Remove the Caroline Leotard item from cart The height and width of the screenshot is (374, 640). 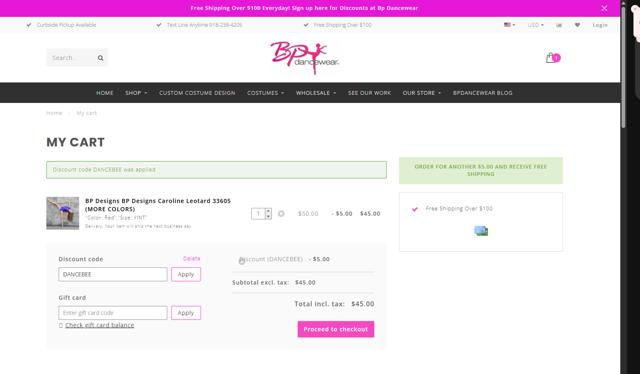[x=281, y=214]
